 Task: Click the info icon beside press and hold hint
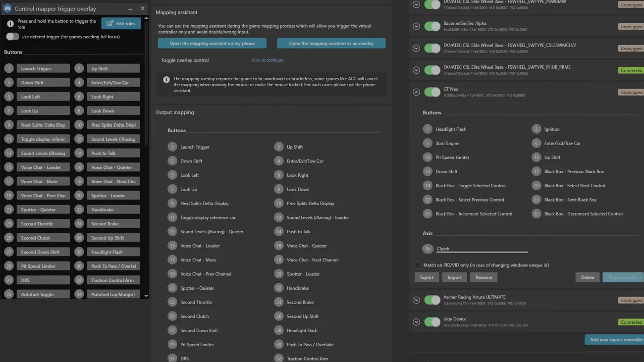[x=10, y=24]
